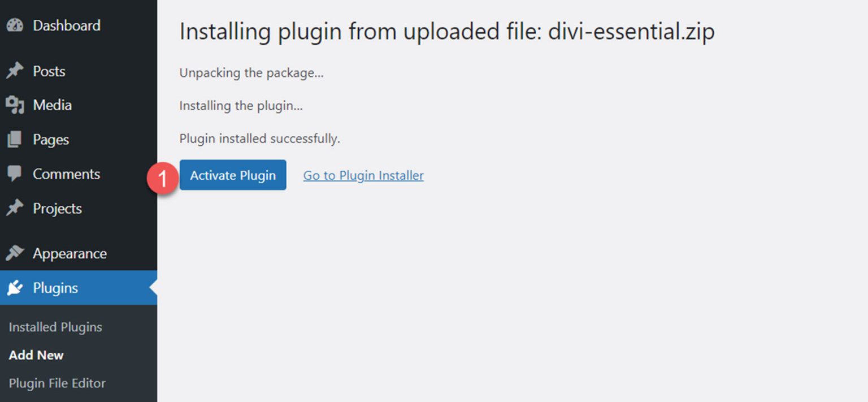Open the Comments section
Screen dimensions: 868x402
pos(67,174)
